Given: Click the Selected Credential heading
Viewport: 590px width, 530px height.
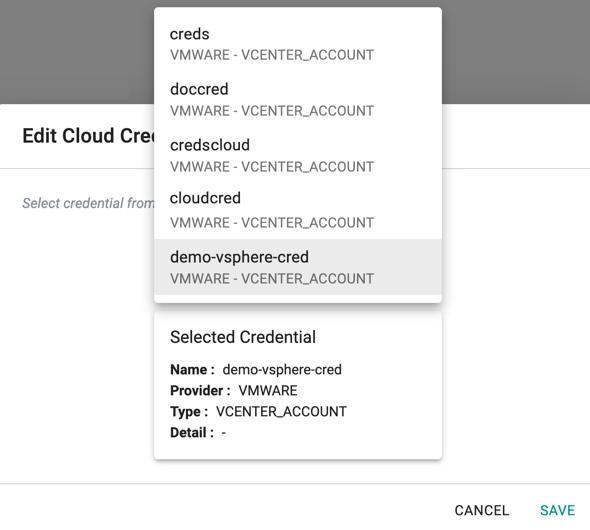Looking at the screenshot, I should [x=243, y=337].
